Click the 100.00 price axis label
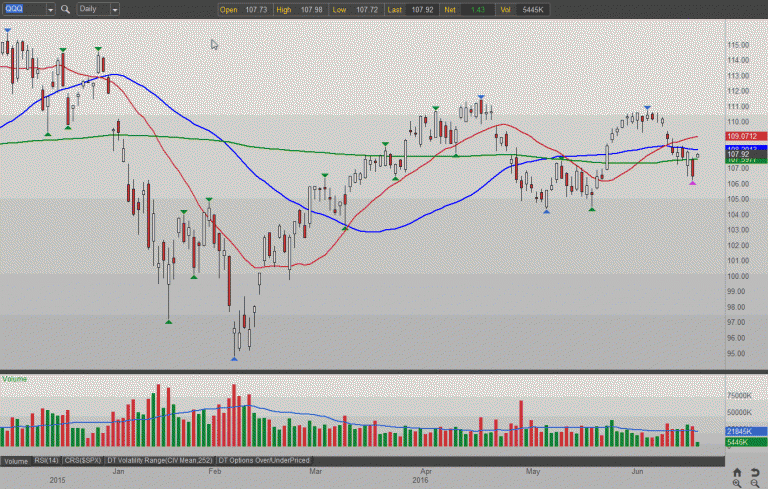 pos(738,276)
